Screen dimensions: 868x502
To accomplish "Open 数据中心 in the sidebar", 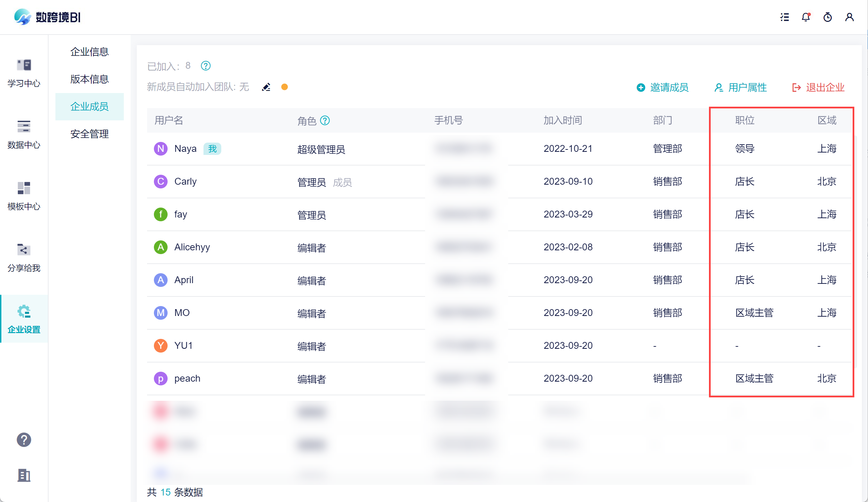I will 24,135.
